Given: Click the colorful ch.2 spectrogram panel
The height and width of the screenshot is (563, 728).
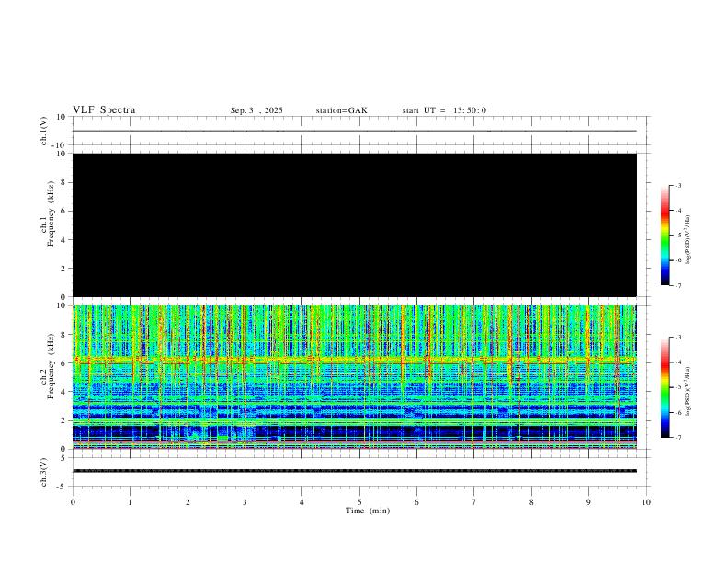Looking at the screenshot, I should (355, 377).
